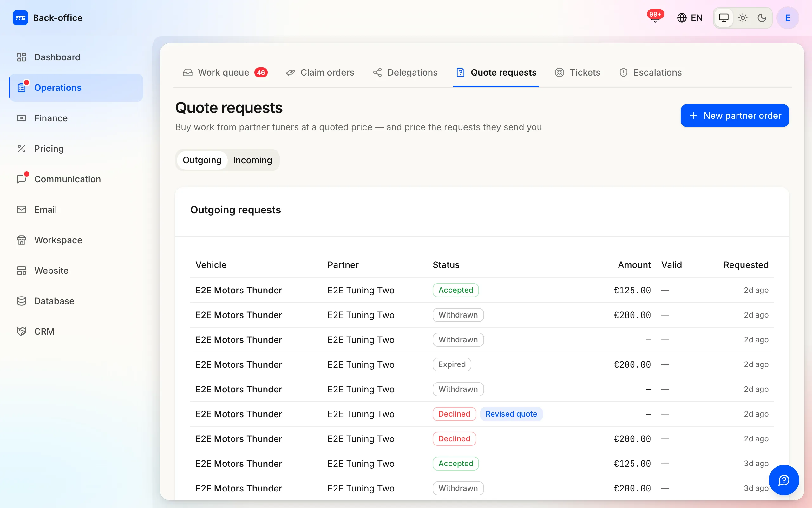Click the Declined badge beside Revised quote

point(454,414)
